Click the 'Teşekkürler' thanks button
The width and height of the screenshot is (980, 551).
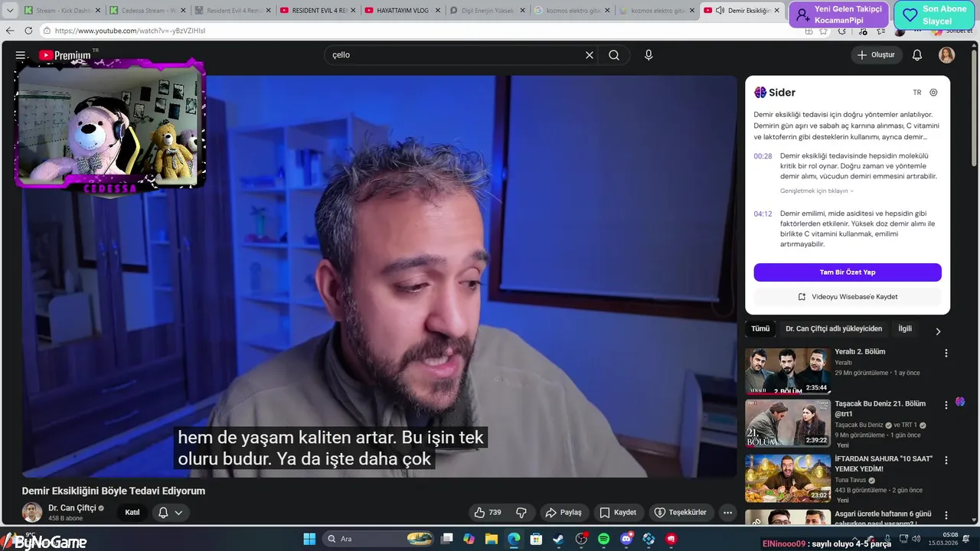coord(681,513)
